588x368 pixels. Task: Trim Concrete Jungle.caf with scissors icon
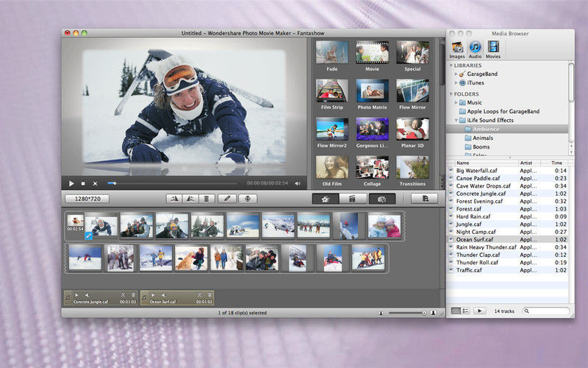[x=123, y=295]
